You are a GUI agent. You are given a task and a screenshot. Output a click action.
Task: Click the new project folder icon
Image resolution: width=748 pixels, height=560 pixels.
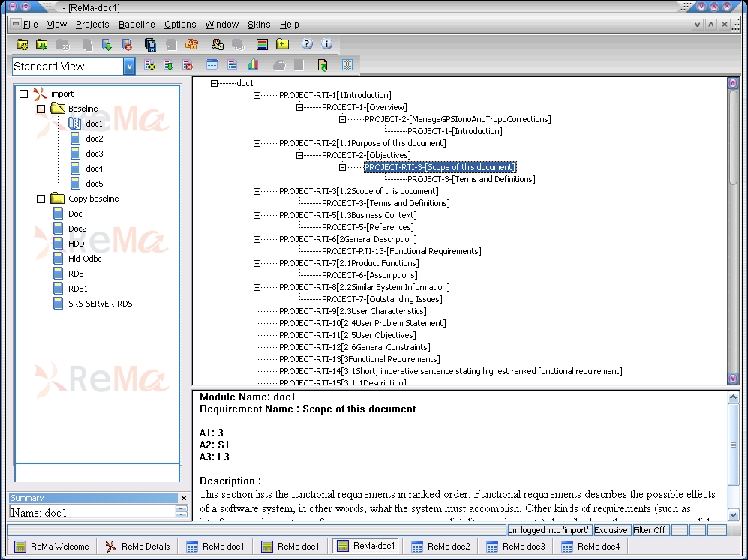22,45
